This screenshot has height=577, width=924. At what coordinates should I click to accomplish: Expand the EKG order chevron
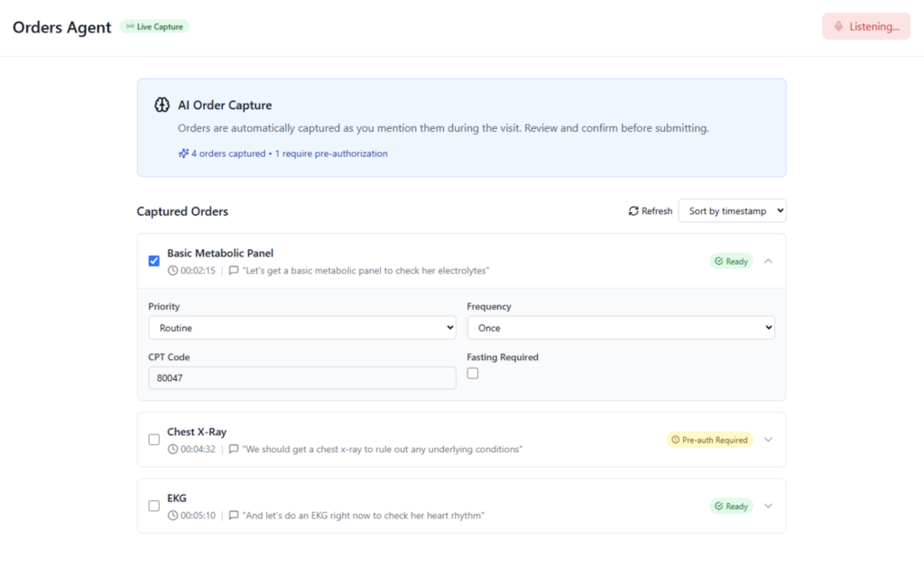point(769,506)
